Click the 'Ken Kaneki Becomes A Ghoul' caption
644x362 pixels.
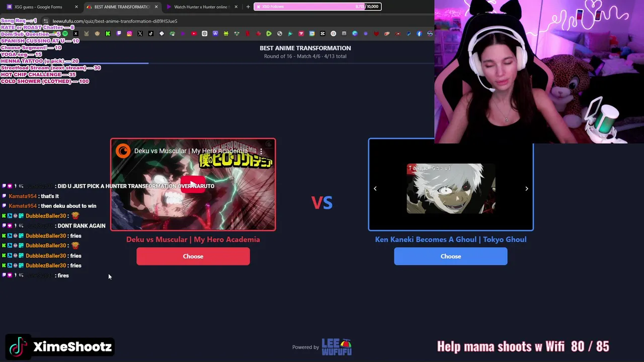(x=451, y=239)
